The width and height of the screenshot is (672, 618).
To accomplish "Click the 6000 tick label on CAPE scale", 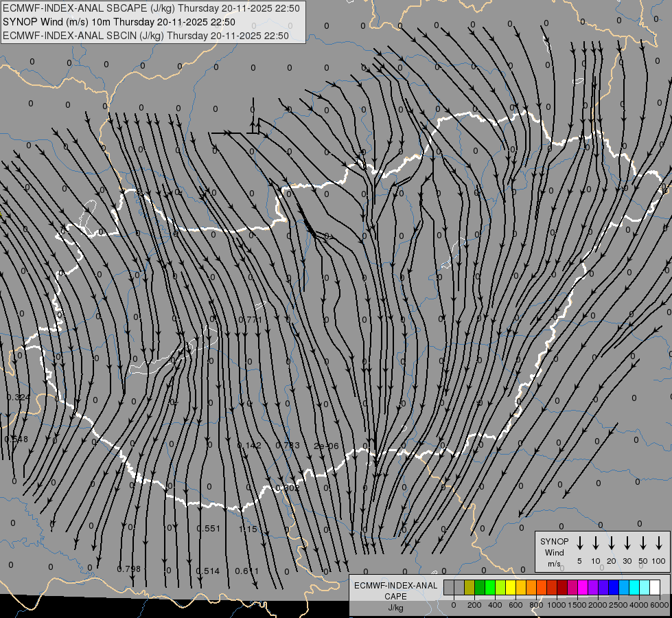I will click(x=660, y=605).
